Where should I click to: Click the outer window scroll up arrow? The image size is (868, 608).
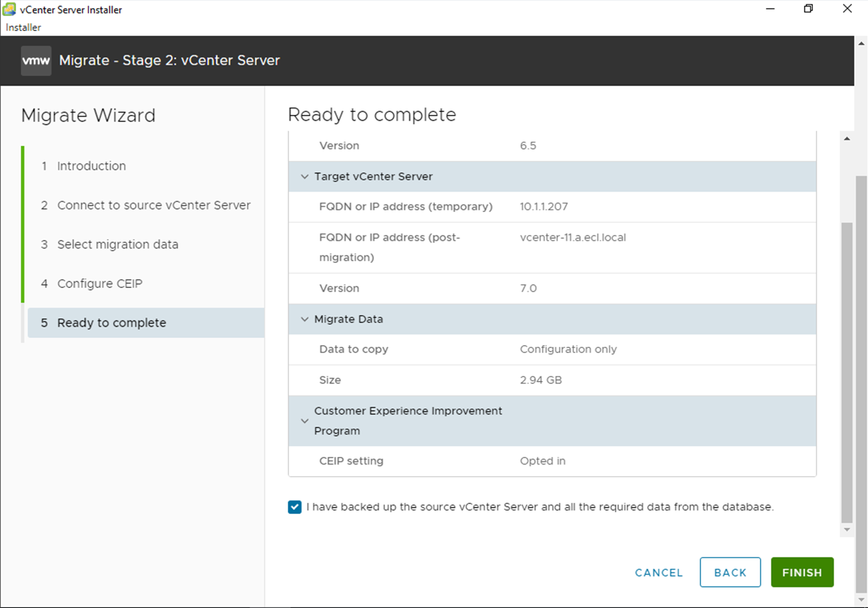[862, 43]
